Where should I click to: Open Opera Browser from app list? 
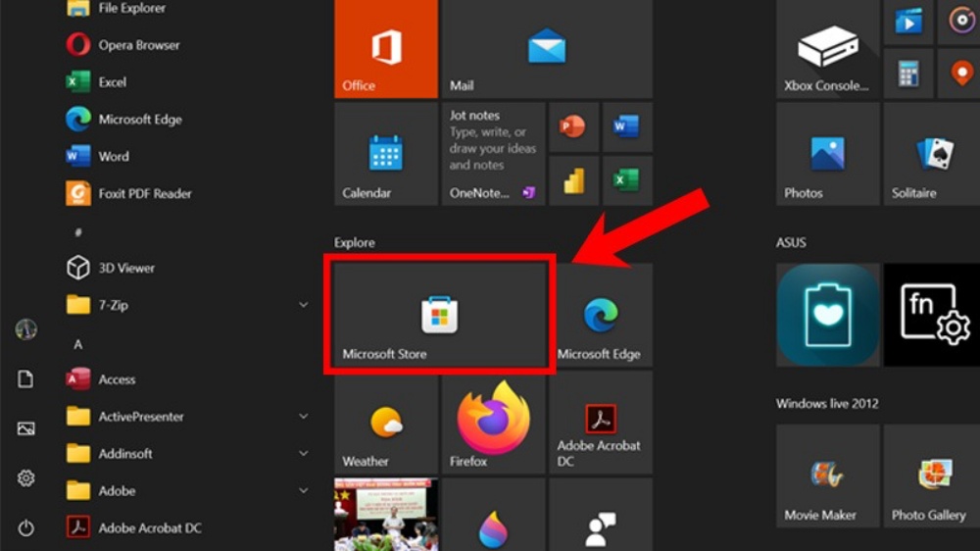click(138, 45)
